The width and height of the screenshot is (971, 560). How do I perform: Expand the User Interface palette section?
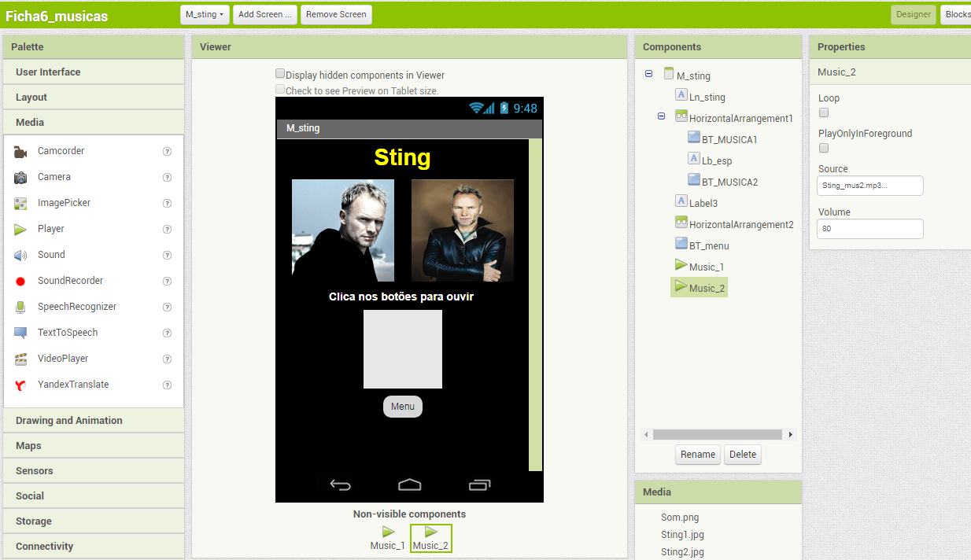coord(94,72)
